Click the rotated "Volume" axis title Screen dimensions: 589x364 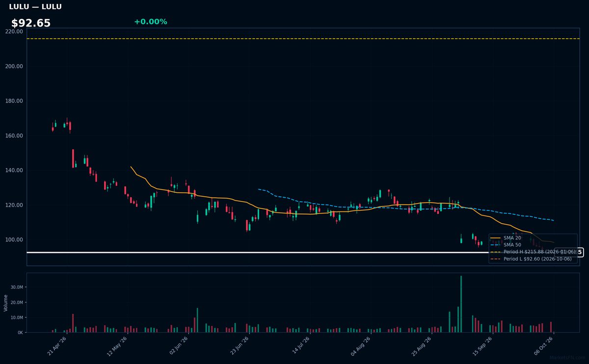point(6,303)
